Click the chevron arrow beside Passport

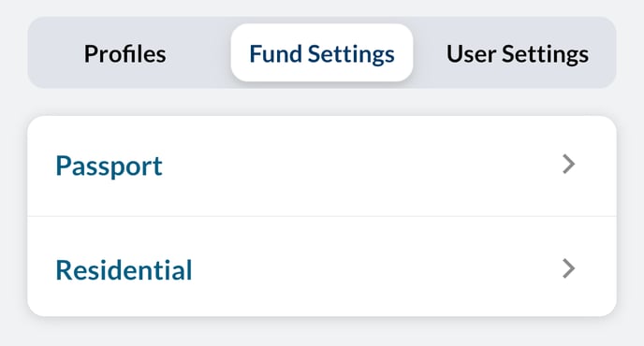click(x=568, y=165)
